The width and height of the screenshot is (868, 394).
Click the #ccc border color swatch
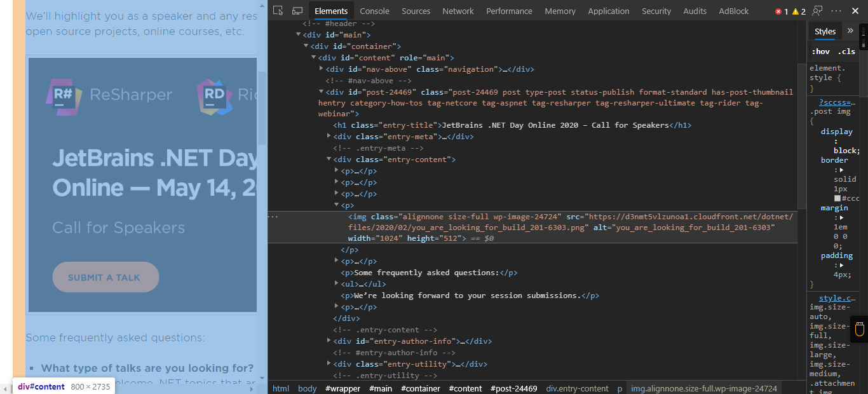837,198
